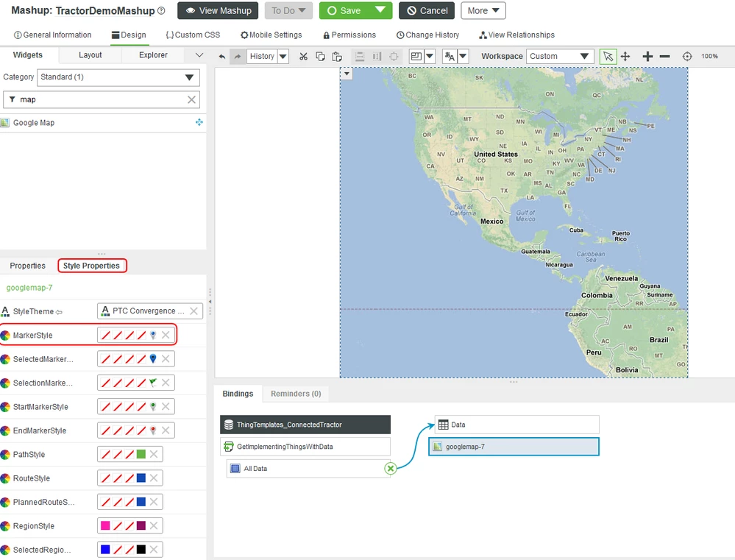
Task: Open the Permissions tab
Action: point(349,35)
